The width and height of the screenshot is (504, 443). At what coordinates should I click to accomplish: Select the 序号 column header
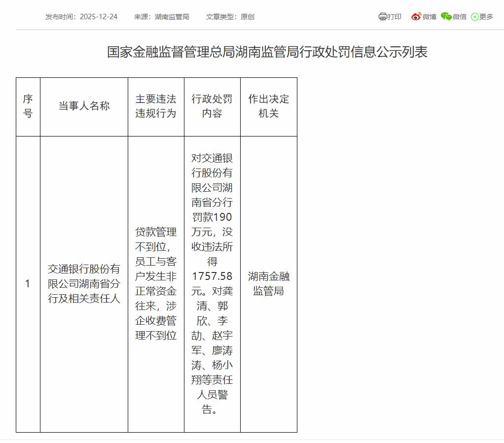28,106
